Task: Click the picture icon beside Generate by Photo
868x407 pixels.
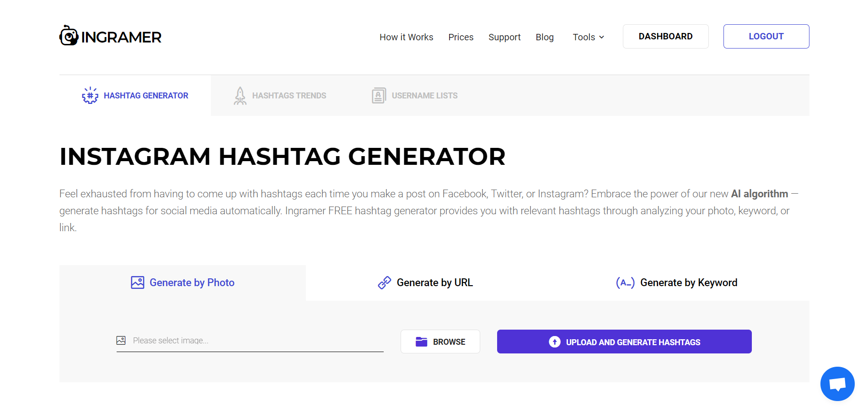Action: [138, 282]
